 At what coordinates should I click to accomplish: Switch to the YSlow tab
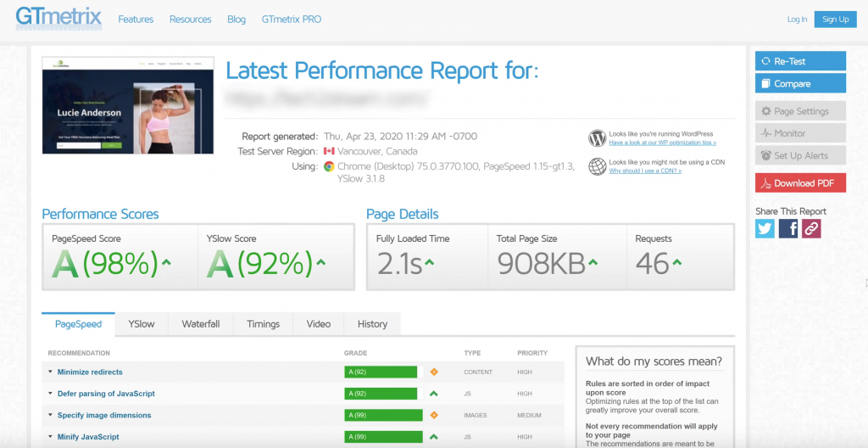pyautogui.click(x=141, y=324)
